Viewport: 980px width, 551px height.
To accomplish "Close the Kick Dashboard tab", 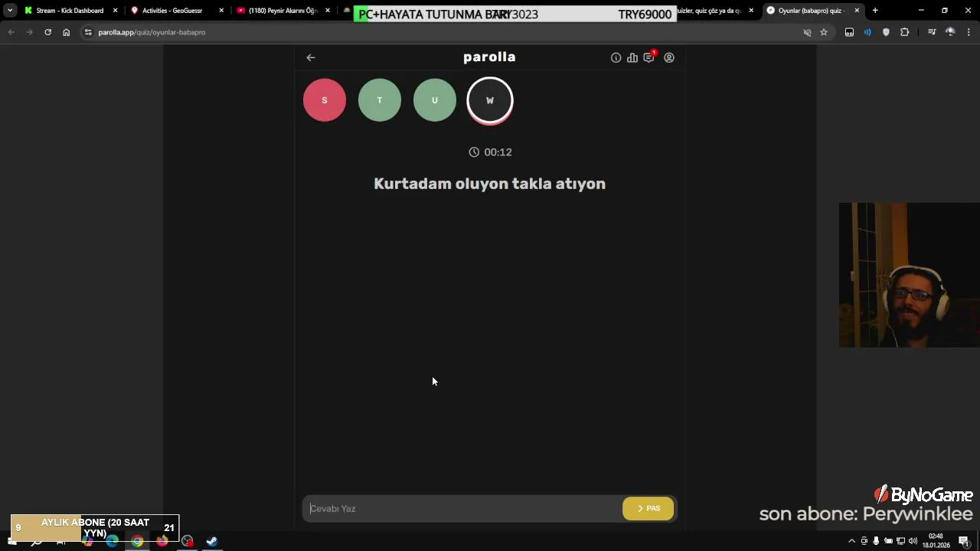I will [116, 11].
